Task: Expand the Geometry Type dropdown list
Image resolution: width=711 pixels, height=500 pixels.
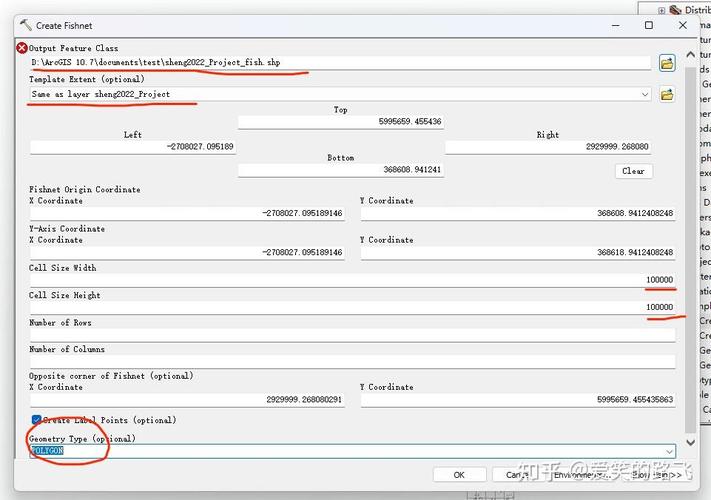Action: pyautogui.click(x=669, y=452)
